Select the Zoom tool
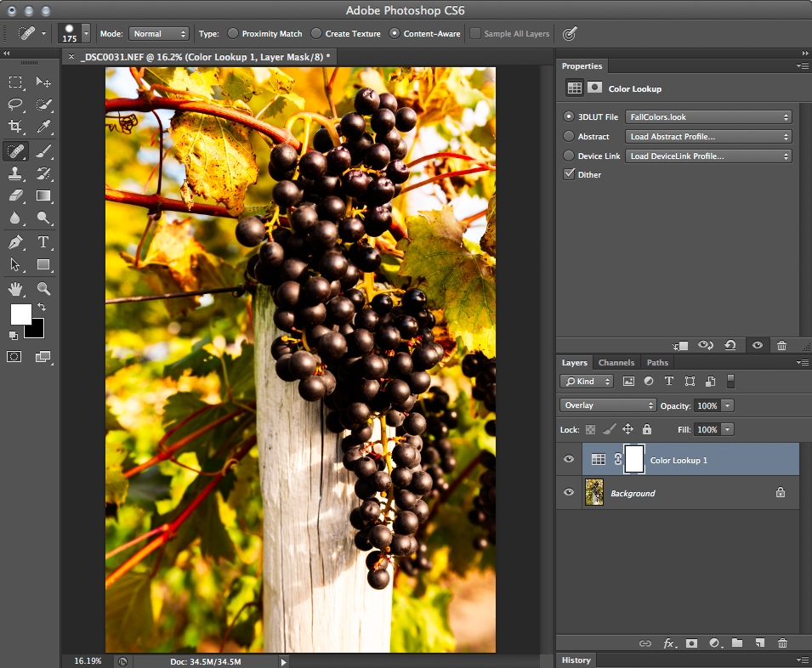Image resolution: width=812 pixels, height=668 pixels. pos(44,288)
